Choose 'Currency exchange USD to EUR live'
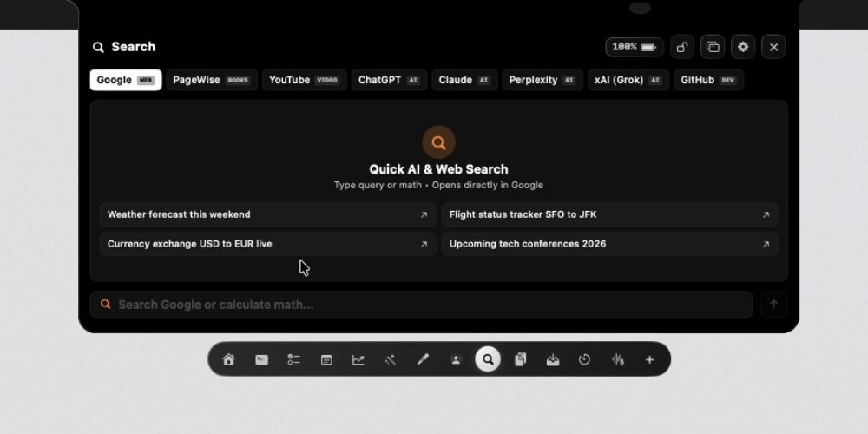The width and height of the screenshot is (868, 434). [268, 244]
